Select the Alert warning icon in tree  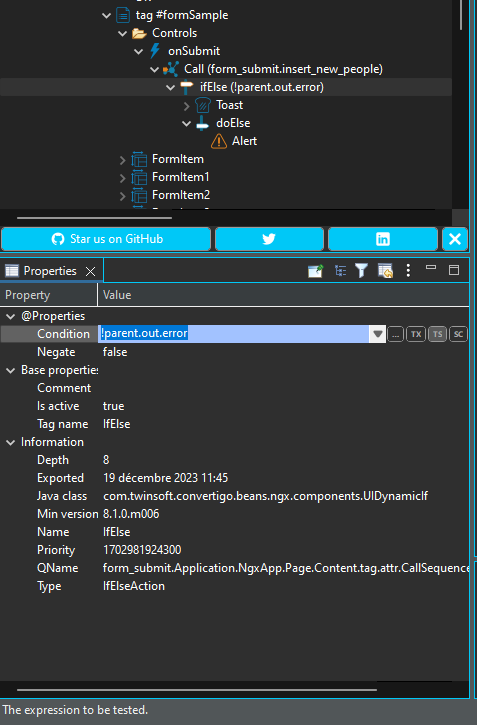pos(219,141)
